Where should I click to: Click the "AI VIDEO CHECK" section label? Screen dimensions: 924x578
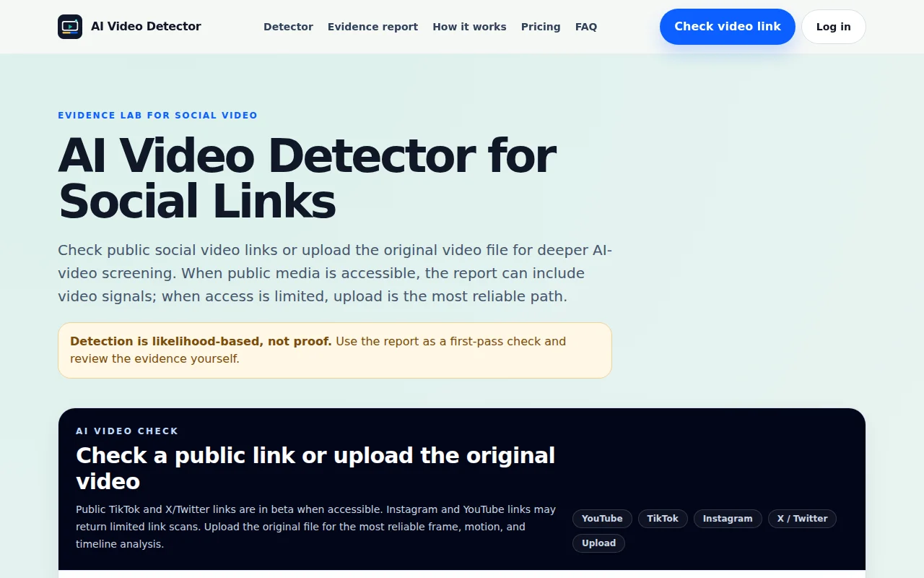[127, 431]
